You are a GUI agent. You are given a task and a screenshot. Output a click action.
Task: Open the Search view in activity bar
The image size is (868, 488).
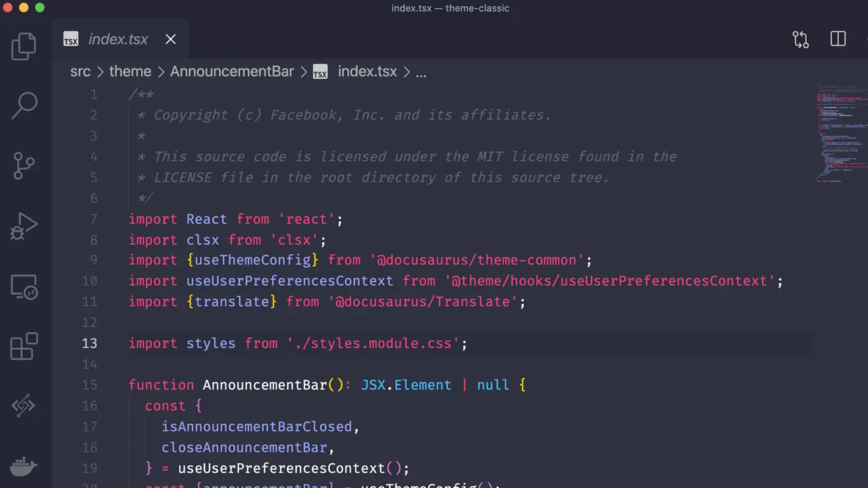coord(25,106)
